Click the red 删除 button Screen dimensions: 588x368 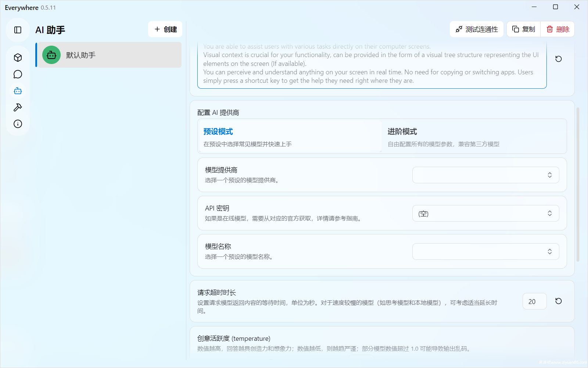click(x=557, y=29)
